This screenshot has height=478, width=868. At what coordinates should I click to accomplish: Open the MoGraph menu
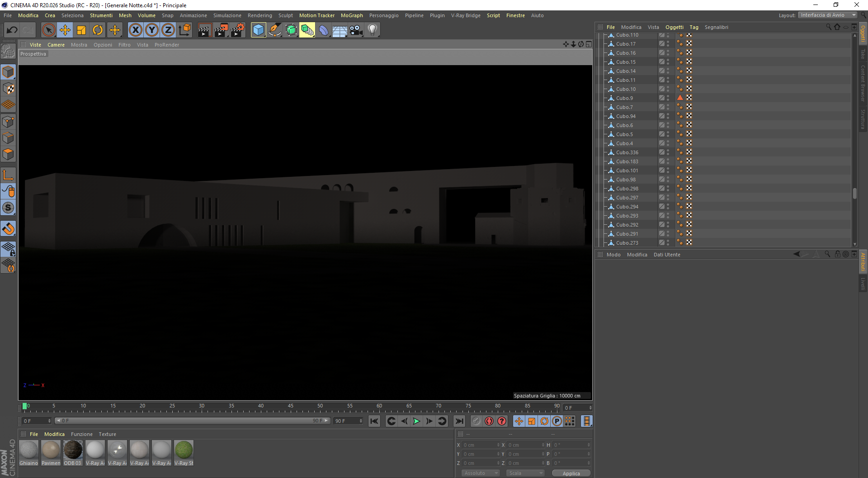coord(352,15)
